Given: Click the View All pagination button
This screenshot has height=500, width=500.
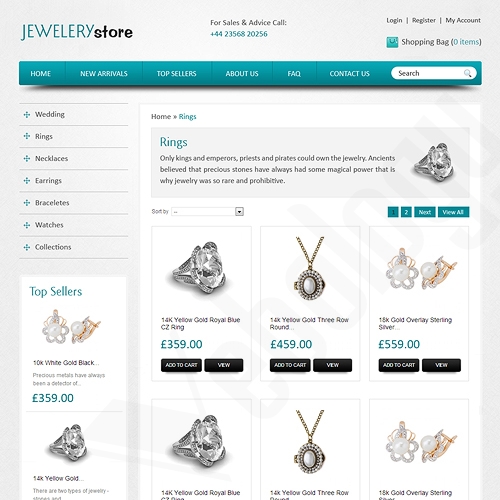Looking at the screenshot, I should (x=453, y=212).
